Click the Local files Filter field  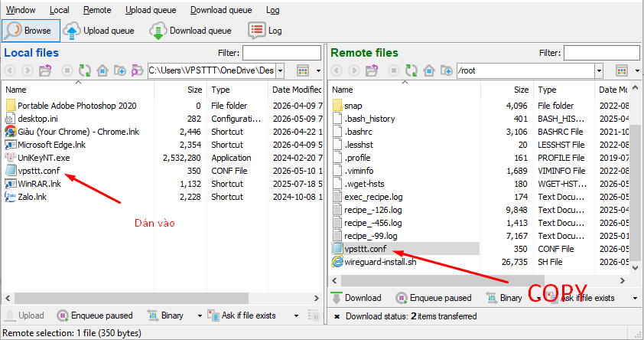click(281, 53)
